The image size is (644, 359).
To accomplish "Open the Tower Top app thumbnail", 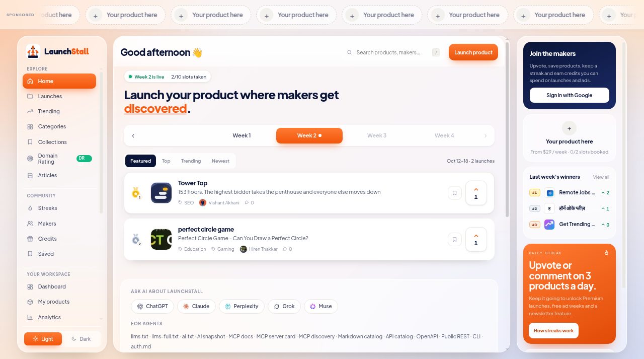I will [x=161, y=193].
